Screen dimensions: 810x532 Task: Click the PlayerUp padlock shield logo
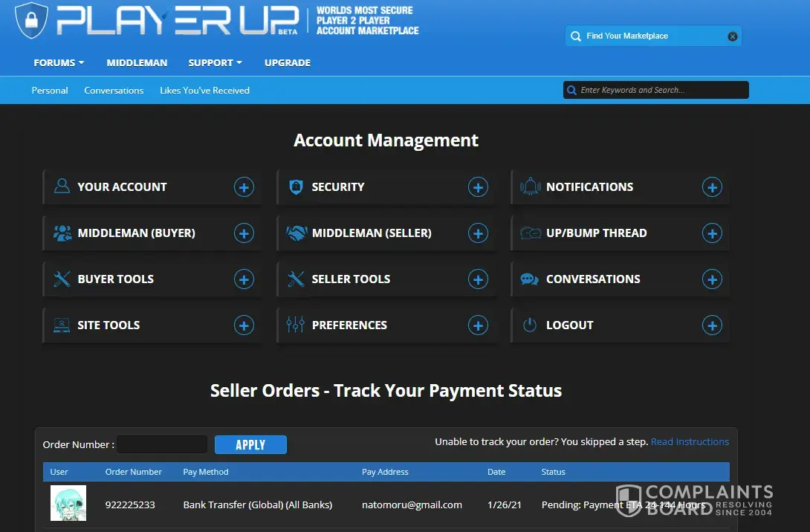pyautogui.click(x=31, y=20)
